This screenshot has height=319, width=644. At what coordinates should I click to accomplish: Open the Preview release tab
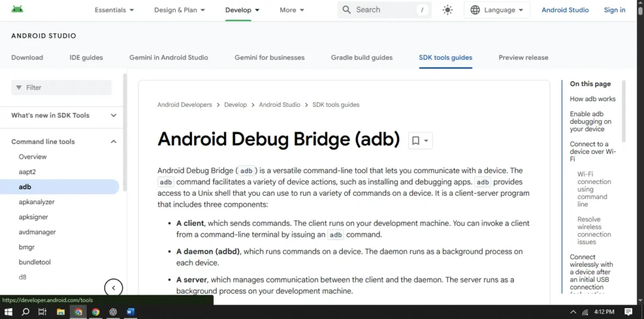(523, 57)
